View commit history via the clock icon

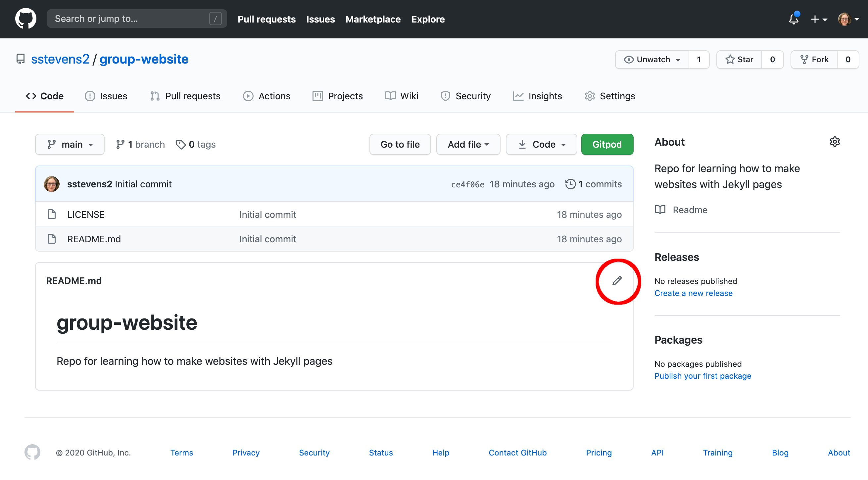pyautogui.click(x=570, y=184)
